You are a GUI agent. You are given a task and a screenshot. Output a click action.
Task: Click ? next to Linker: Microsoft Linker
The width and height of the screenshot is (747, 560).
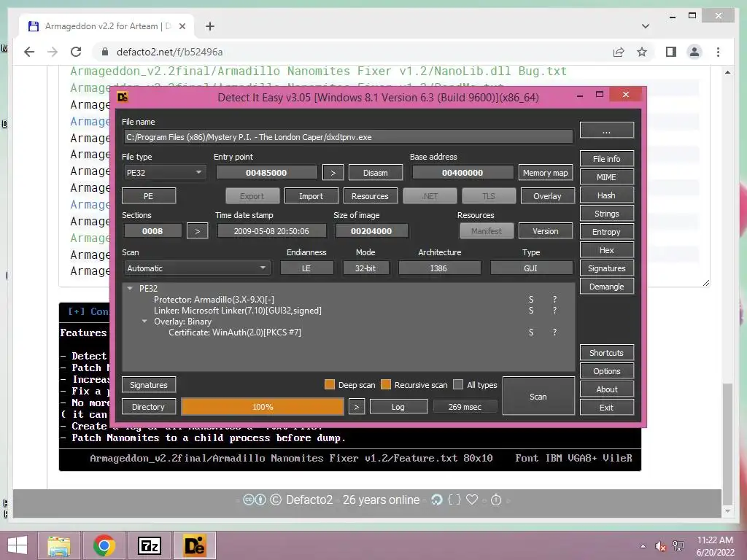pyautogui.click(x=554, y=311)
